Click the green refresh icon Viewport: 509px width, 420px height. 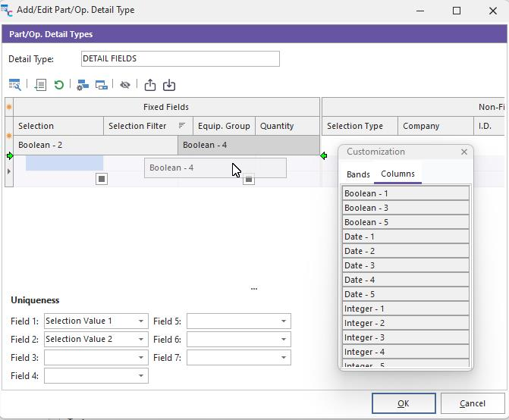click(x=59, y=85)
